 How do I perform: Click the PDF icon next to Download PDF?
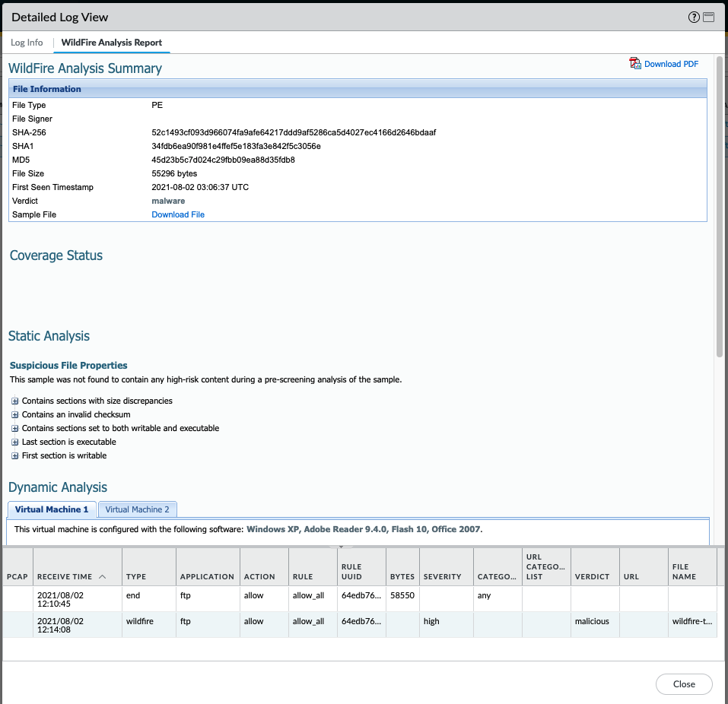pos(635,64)
